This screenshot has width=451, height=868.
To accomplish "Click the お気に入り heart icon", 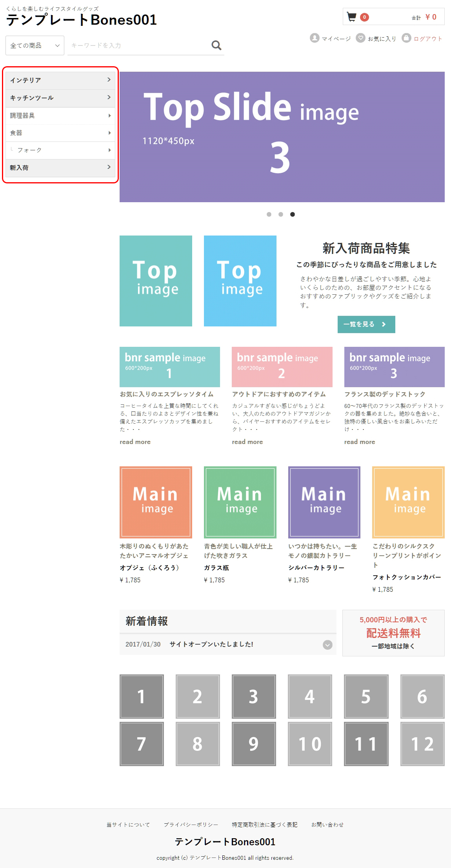I will 360,38.
